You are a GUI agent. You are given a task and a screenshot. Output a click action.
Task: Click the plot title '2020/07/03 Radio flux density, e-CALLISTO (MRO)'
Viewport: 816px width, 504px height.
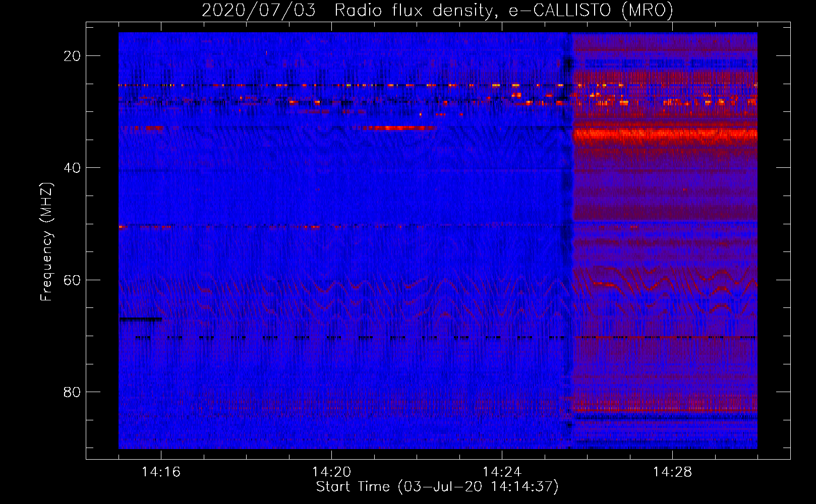click(437, 10)
